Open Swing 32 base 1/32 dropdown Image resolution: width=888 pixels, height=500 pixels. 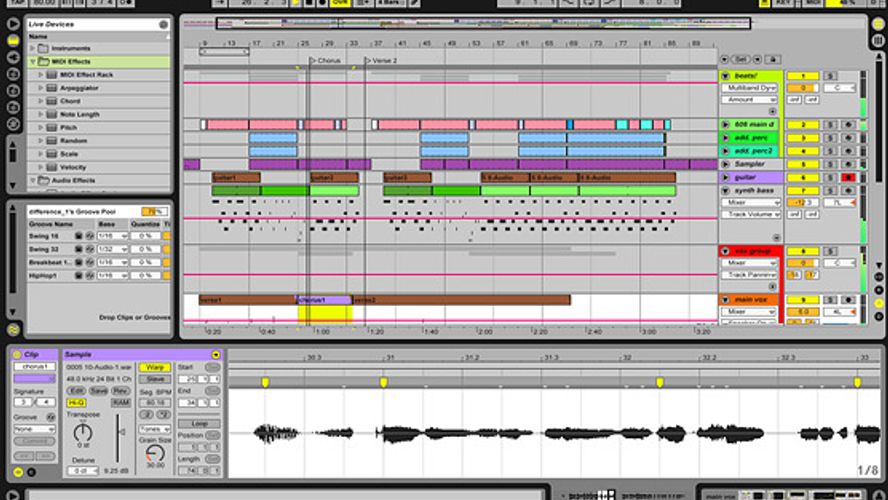tap(112, 249)
